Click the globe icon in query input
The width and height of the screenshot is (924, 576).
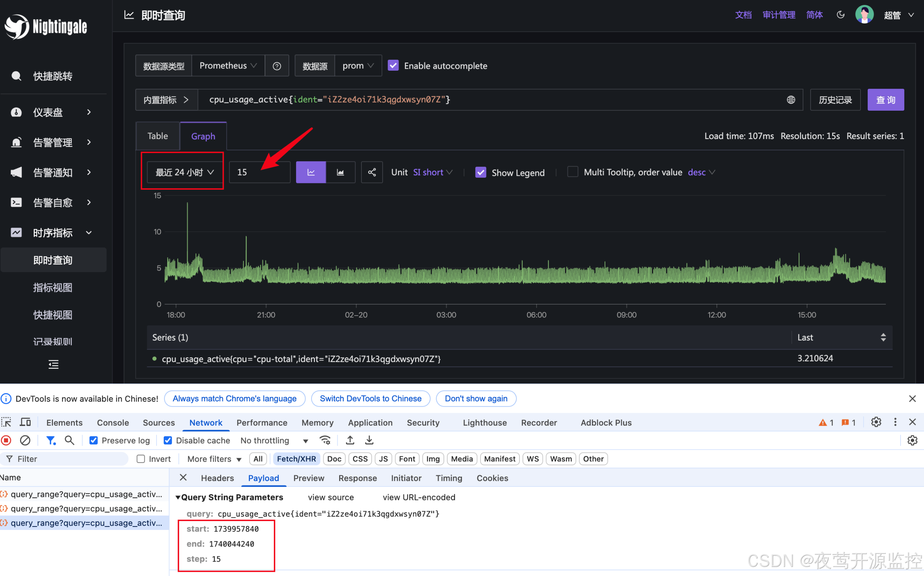tap(791, 100)
